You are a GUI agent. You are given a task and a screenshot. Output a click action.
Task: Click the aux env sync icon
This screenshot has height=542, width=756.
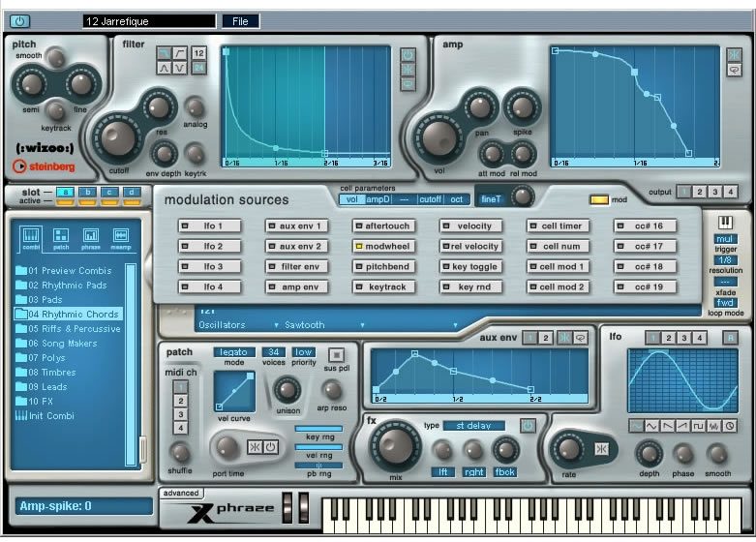564,338
